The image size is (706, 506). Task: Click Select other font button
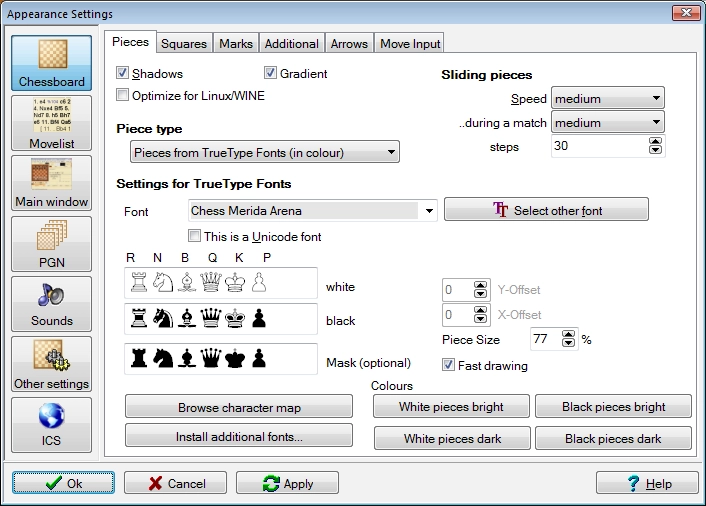(x=546, y=209)
